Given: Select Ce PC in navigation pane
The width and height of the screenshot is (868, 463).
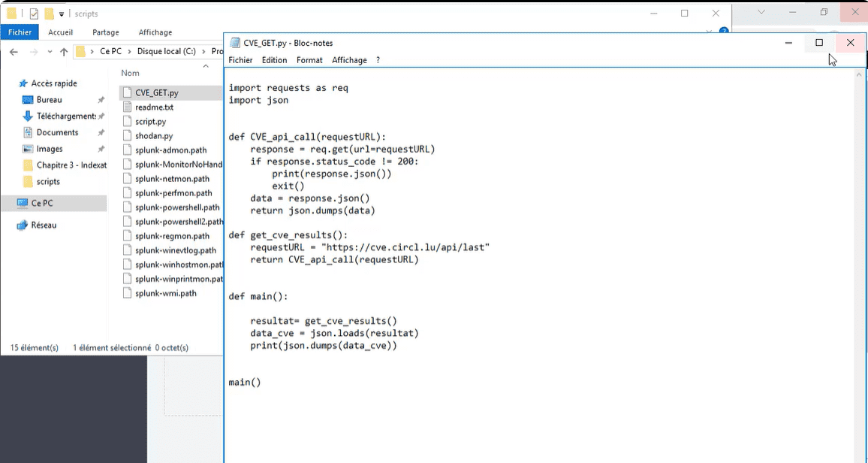Looking at the screenshot, I should coord(42,203).
